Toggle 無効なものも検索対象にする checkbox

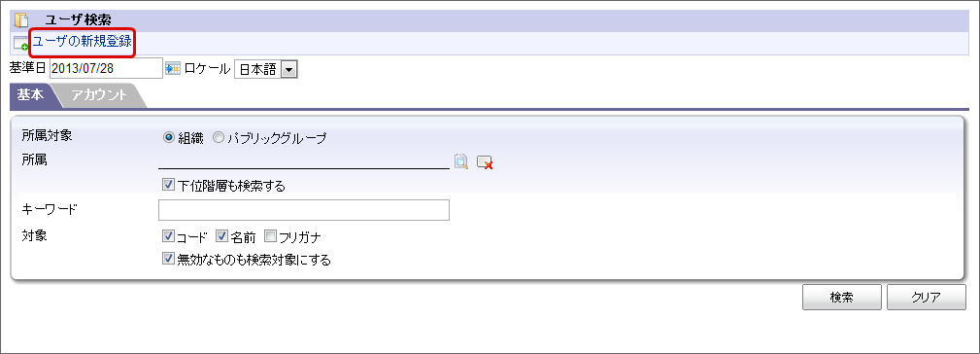[167, 258]
